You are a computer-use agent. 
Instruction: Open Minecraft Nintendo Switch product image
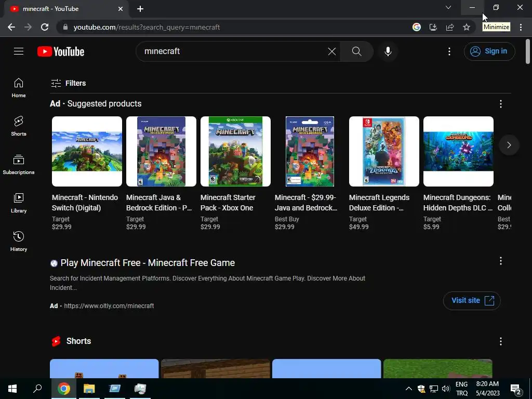point(87,151)
